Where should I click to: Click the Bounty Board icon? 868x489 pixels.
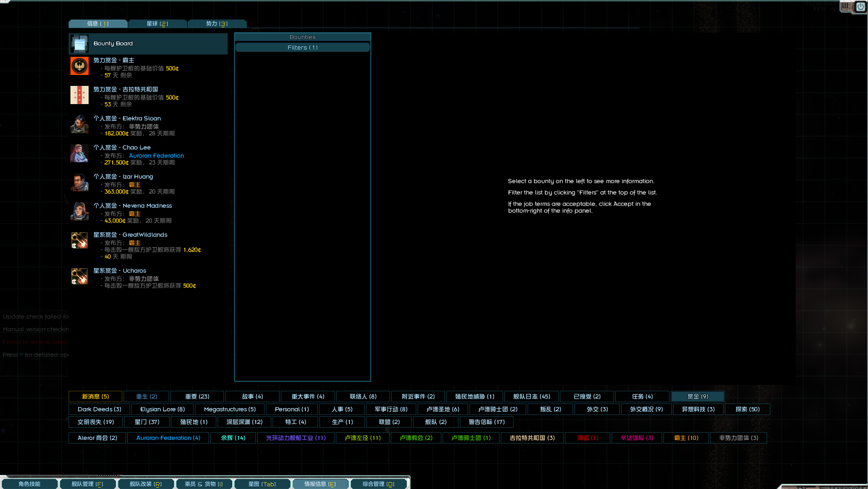point(80,44)
